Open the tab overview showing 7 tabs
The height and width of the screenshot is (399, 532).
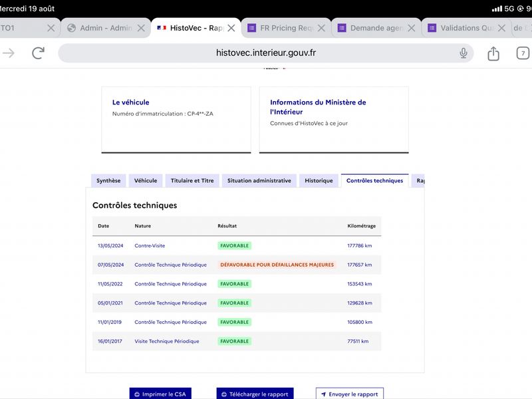pos(523,53)
